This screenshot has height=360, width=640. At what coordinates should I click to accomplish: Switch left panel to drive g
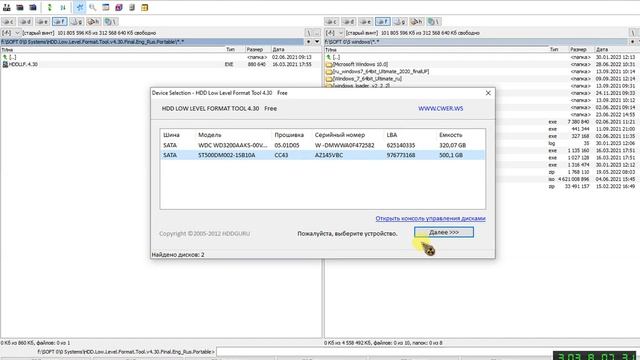click(76, 22)
